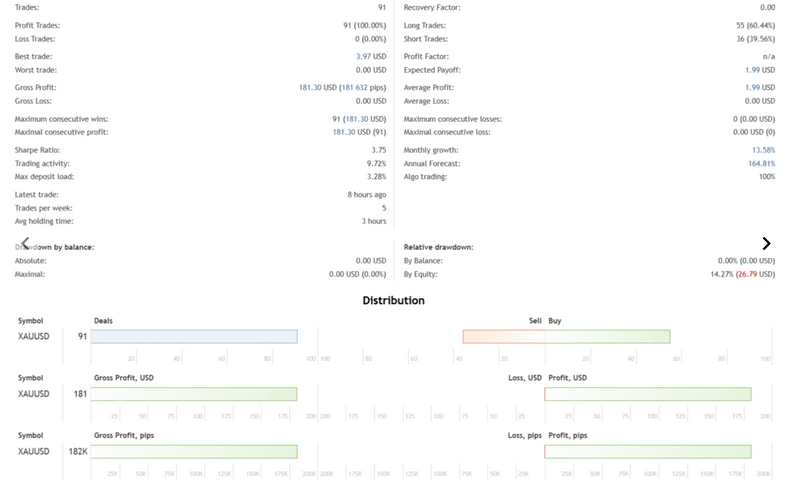Select the blue Deals bar for XAUUSD
The width and height of the screenshot is (785, 489).
194,336
